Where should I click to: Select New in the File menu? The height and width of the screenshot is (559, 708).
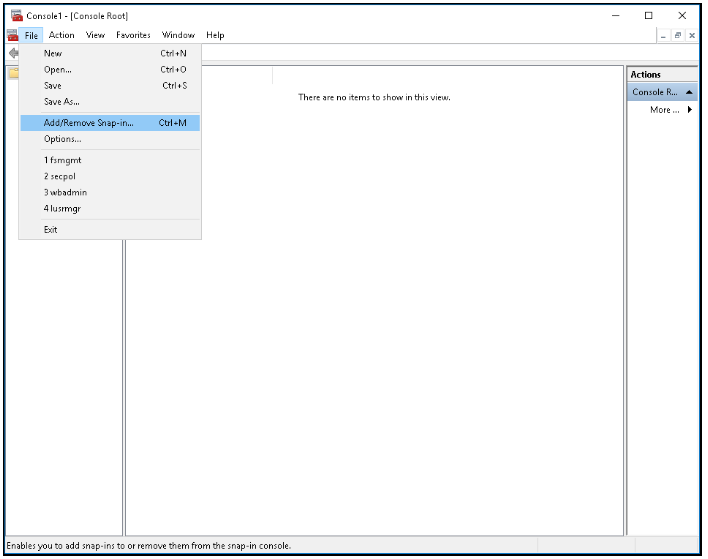[53, 54]
